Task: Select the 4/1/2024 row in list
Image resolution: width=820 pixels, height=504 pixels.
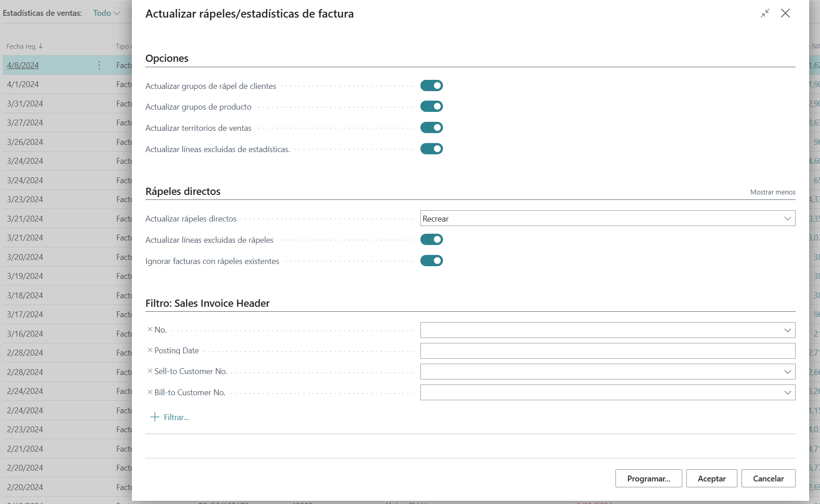Action: [x=67, y=84]
